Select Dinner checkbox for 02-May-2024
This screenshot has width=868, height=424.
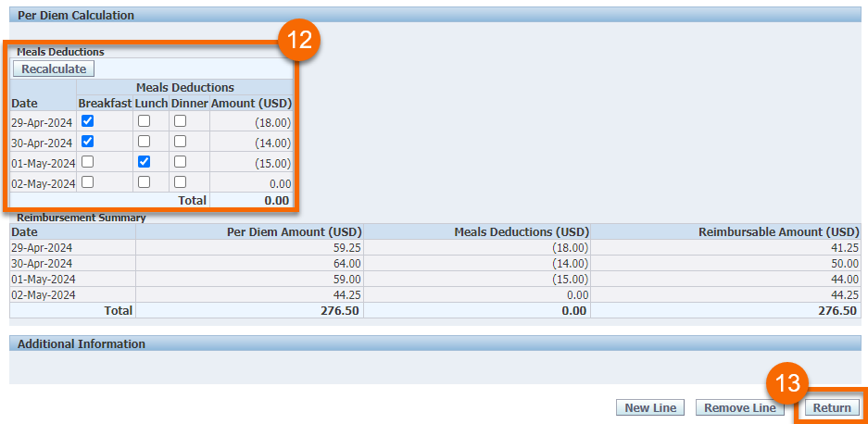[180, 182]
